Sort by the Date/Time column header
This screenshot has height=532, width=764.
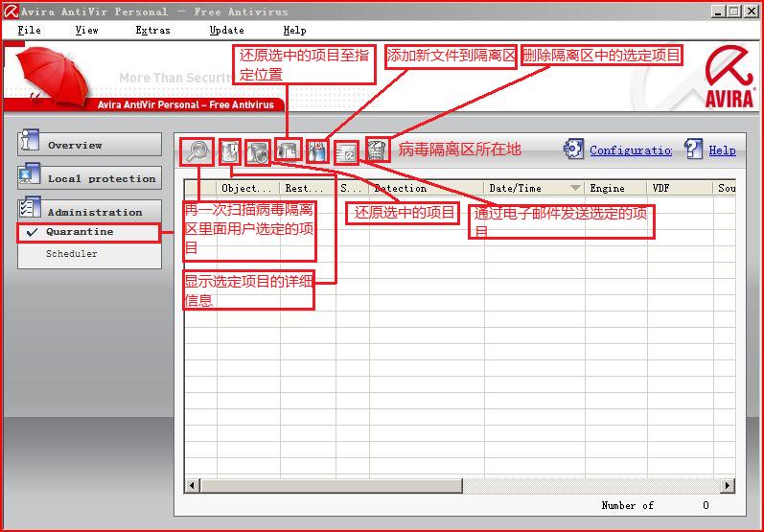coord(535,188)
